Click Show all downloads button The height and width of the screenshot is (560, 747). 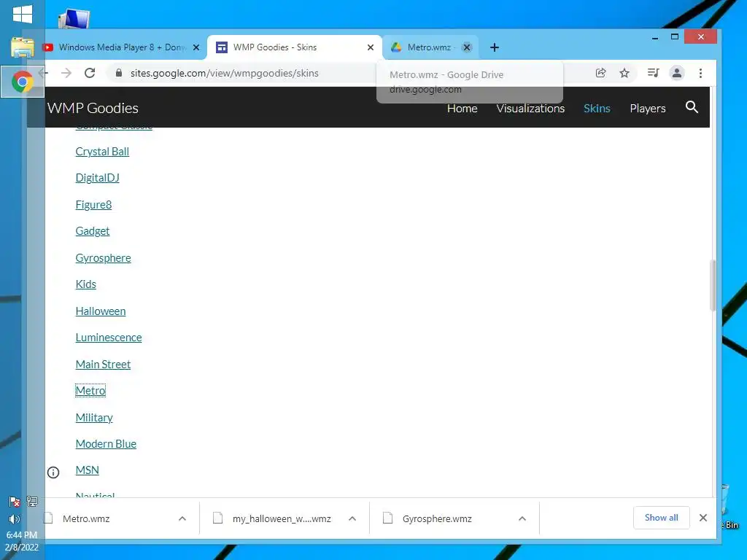tap(661, 518)
